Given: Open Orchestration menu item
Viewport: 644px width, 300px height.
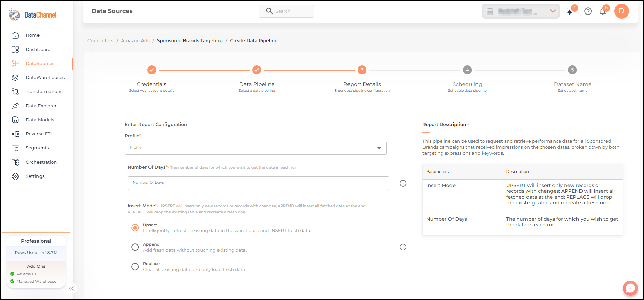Looking at the screenshot, I should tap(41, 162).
